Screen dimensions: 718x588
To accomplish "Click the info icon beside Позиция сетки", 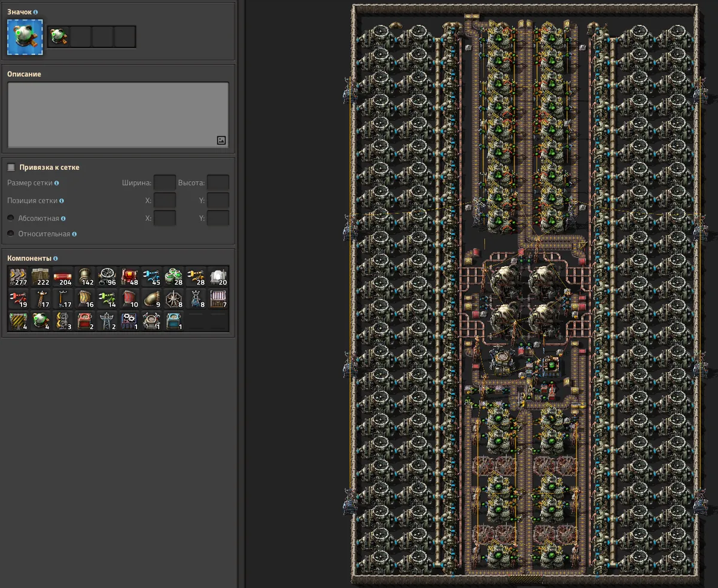I will [62, 201].
